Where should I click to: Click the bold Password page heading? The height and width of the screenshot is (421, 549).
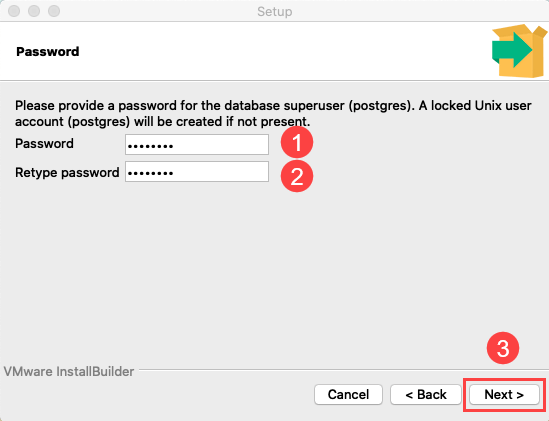tap(48, 51)
